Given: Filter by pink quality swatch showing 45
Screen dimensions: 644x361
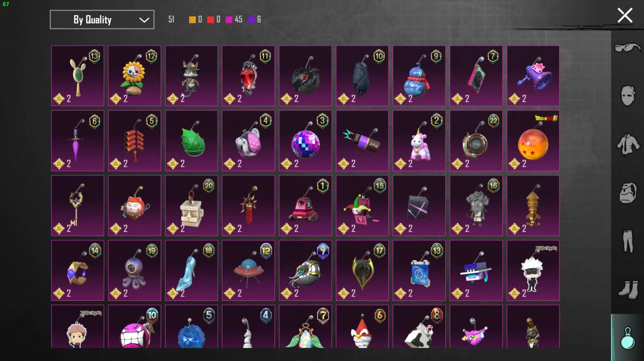Looking at the screenshot, I should point(229,20).
